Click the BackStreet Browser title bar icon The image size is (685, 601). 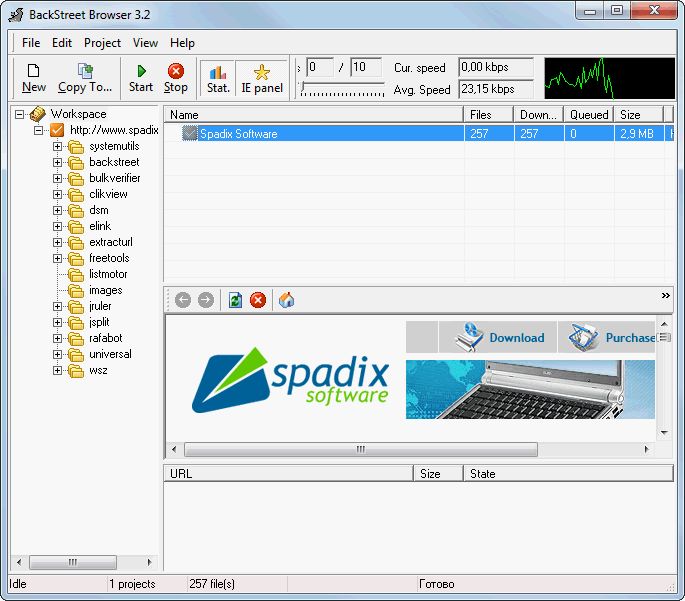tap(17, 15)
